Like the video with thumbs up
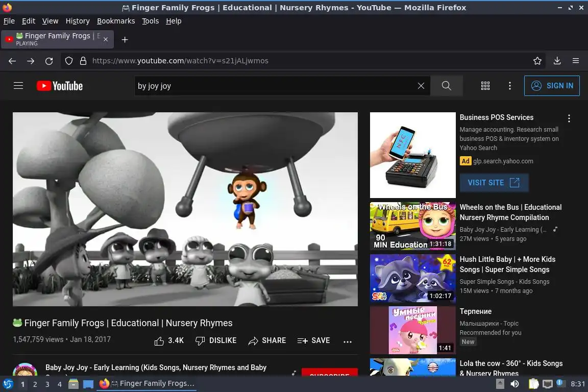588x392 pixels. pyautogui.click(x=169, y=340)
